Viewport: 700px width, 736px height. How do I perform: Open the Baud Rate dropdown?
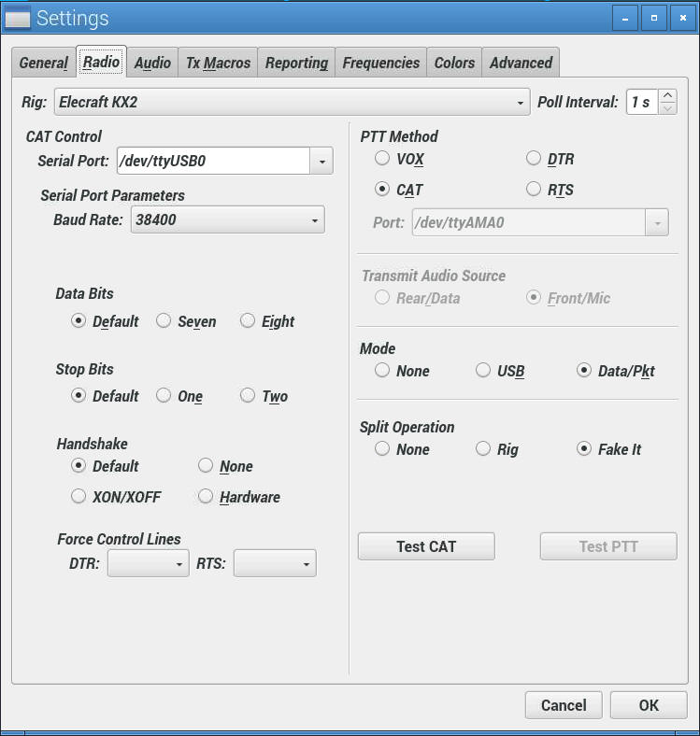[227, 220]
